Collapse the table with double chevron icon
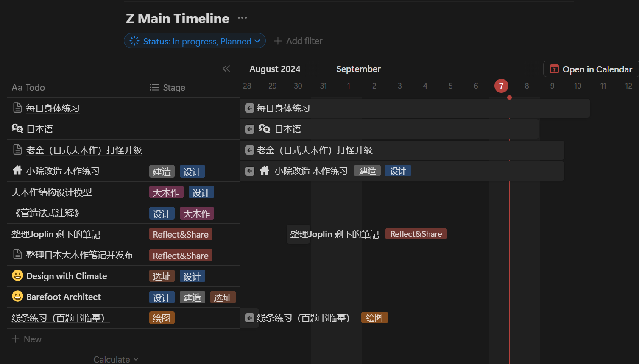 pyautogui.click(x=226, y=69)
